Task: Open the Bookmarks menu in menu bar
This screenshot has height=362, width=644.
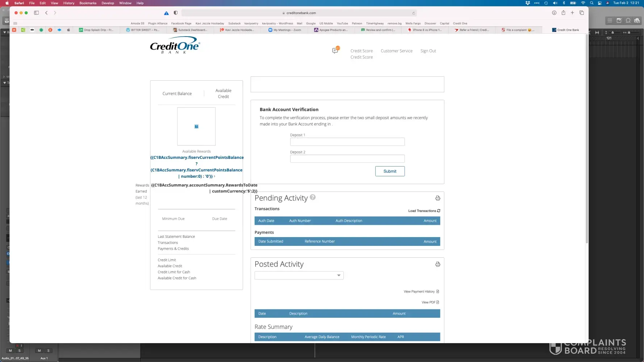Action: pyautogui.click(x=88, y=3)
